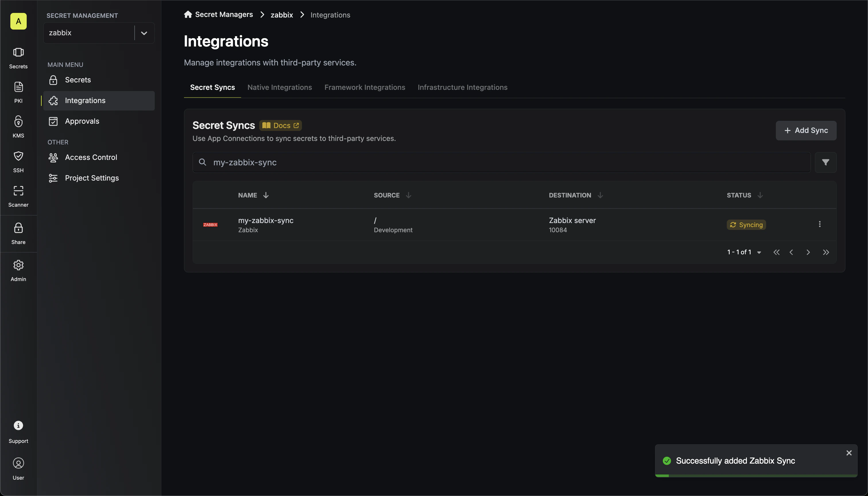Click the home icon in breadcrumb
868x496 pixels.
(x=188, y=14)
